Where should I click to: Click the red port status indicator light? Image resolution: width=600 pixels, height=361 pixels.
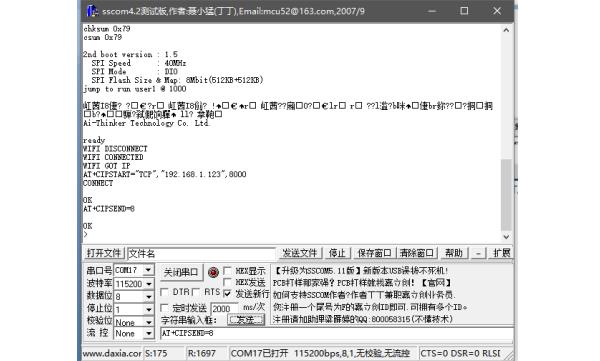(213, 272)
